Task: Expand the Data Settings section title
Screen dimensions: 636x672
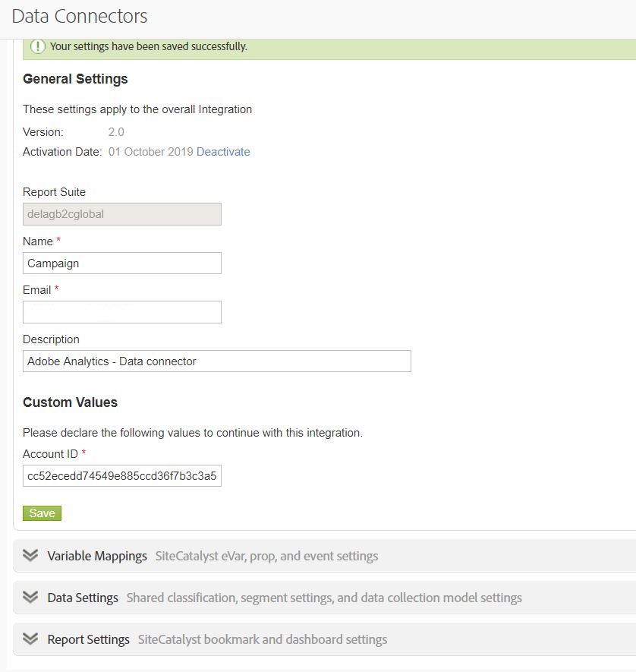Action: pyautogui.click(x=83, y=598)
